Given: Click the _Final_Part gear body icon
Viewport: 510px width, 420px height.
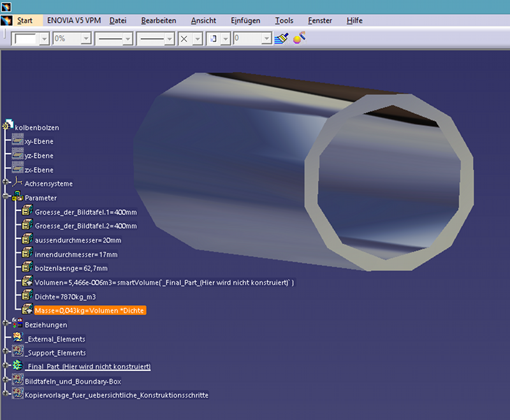Looking at the screenshot, I should click(18, 366).
